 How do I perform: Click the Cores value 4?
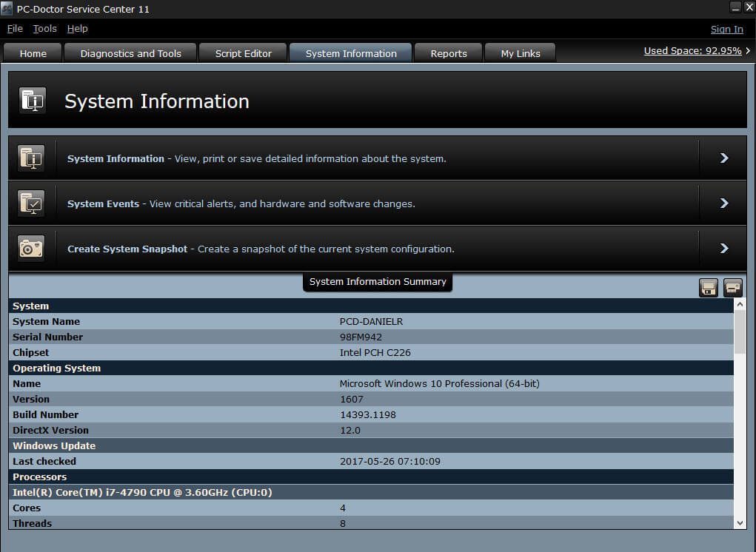click(x=343, y=508)
